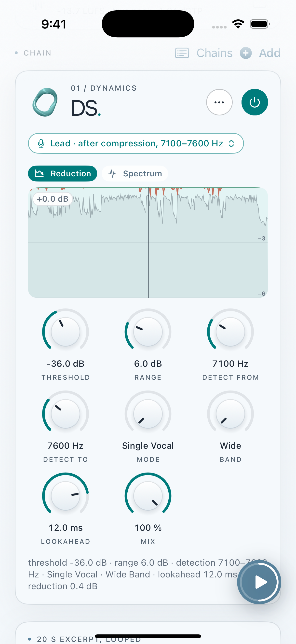Click the Detect From knob
This screenshot has width=296, height=644.
(230, 332)
